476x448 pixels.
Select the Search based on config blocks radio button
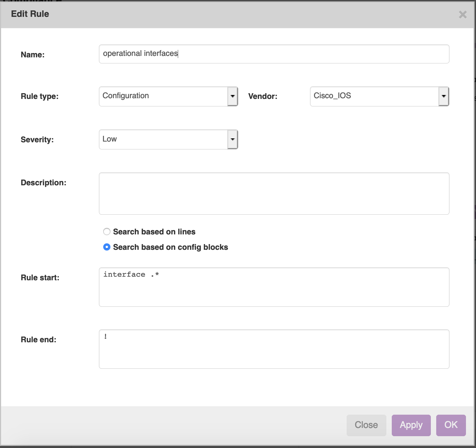click(107, 247)
